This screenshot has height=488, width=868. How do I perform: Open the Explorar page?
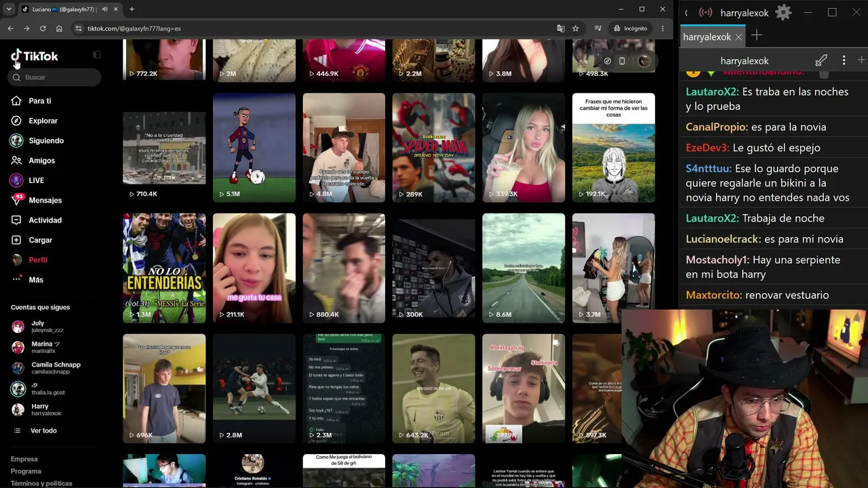tap(43, 121)
